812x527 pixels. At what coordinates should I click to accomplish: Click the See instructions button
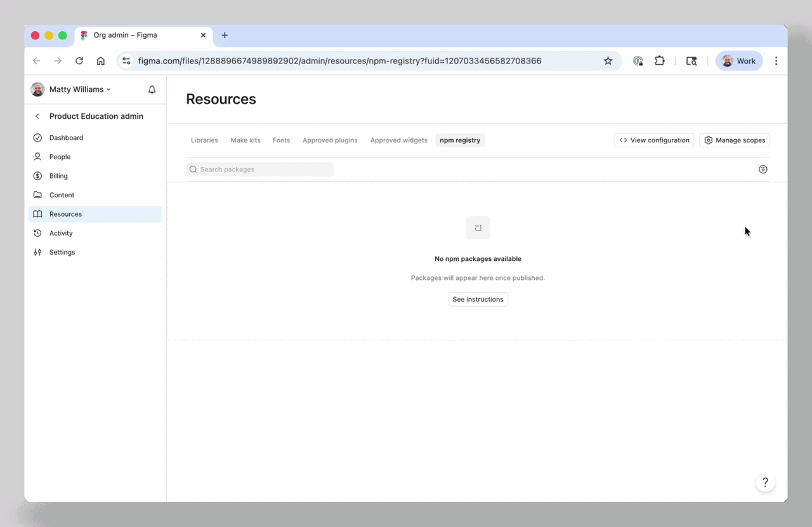478,300
